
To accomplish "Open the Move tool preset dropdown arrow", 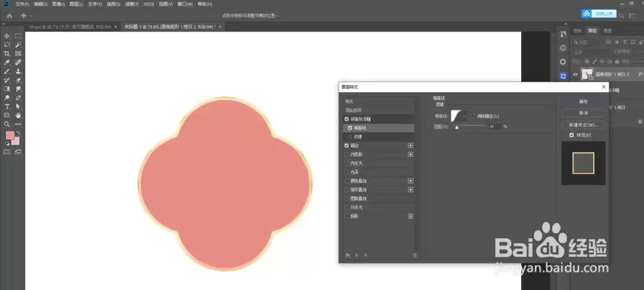I will click(x=31, y=16).
